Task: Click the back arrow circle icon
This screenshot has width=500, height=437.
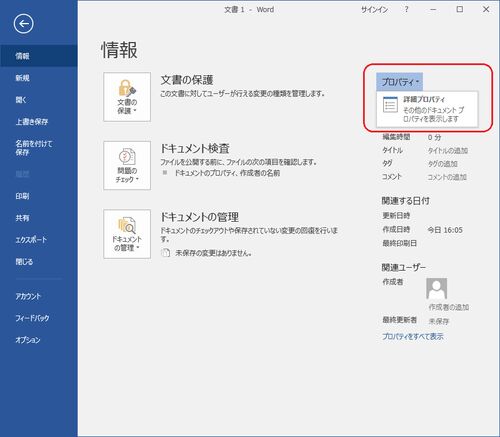Action: point(23,24)
